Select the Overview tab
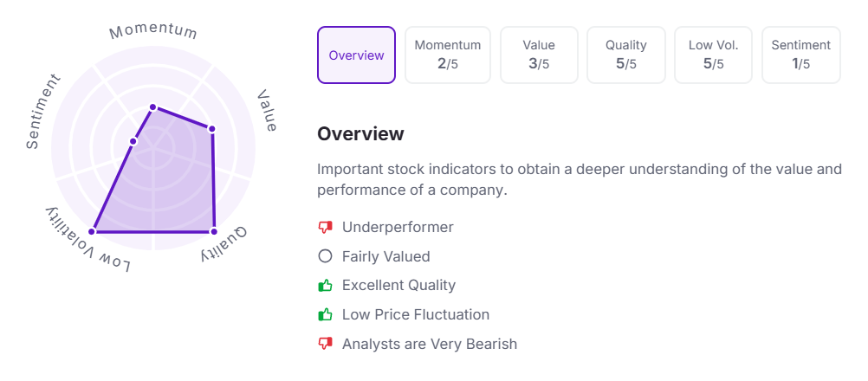 click(x=356, y=55)
